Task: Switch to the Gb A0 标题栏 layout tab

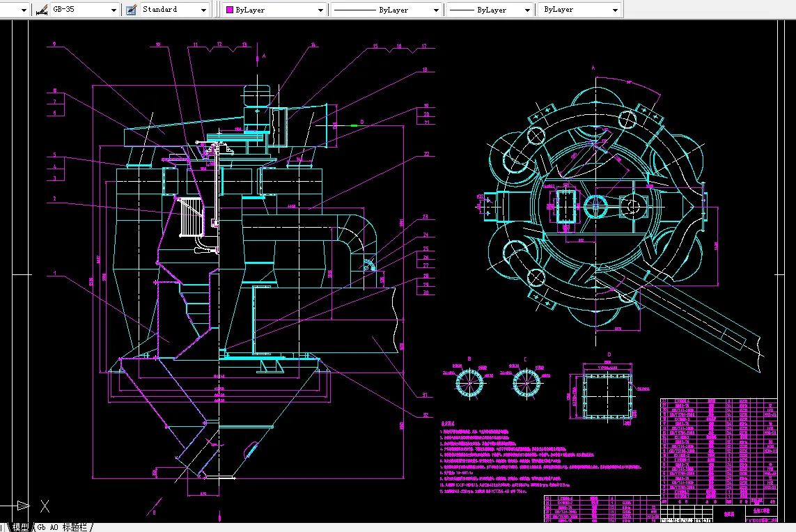Action: [62, 527]
